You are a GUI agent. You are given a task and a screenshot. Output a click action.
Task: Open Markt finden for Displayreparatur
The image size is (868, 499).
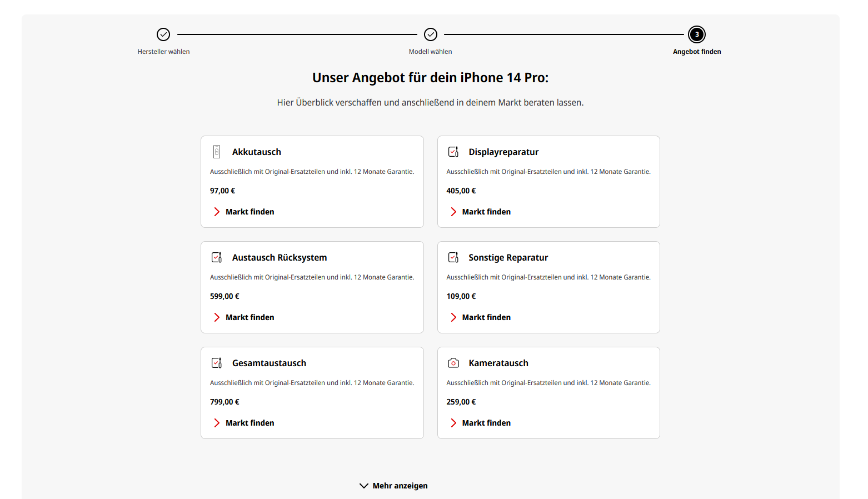tap(486, 212)
